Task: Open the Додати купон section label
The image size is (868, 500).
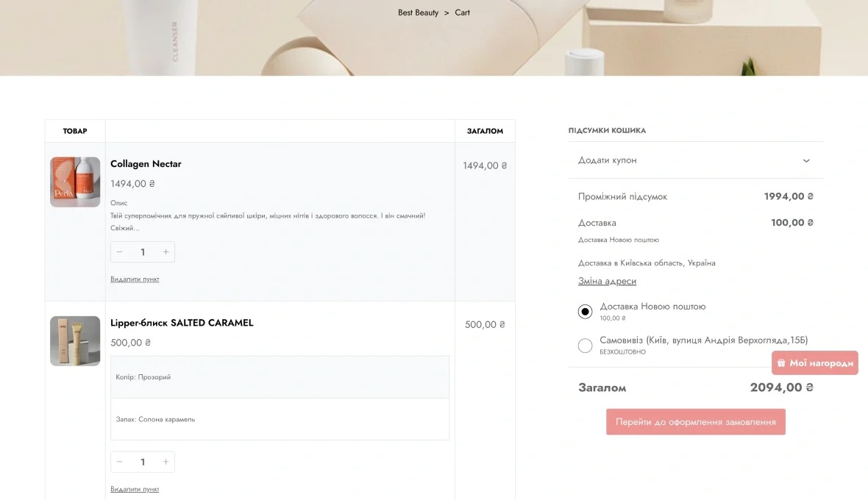Action: click(x=608, y=160)
